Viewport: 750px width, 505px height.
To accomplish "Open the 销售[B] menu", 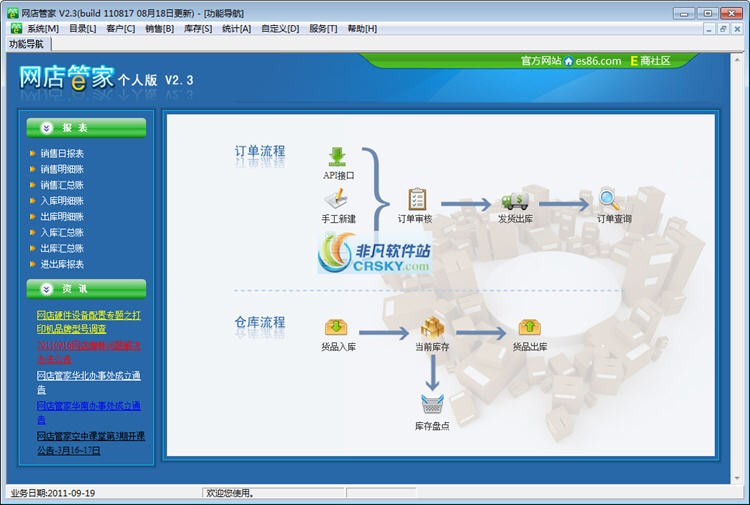I will pos(159,29).
